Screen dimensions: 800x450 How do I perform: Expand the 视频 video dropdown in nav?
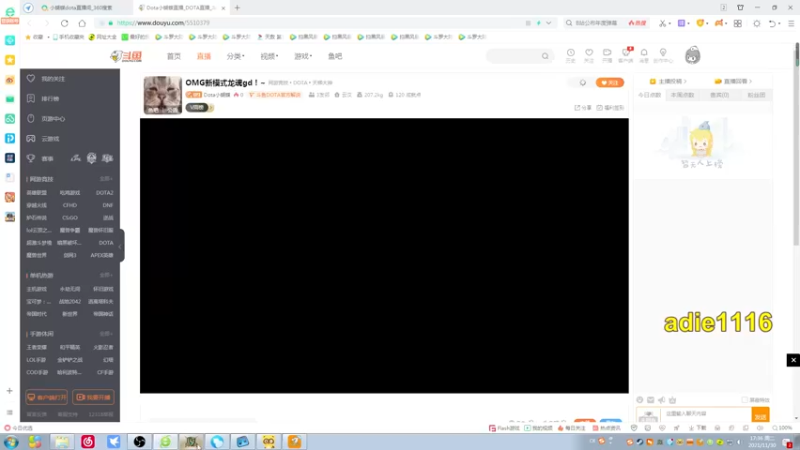point(269,56)
